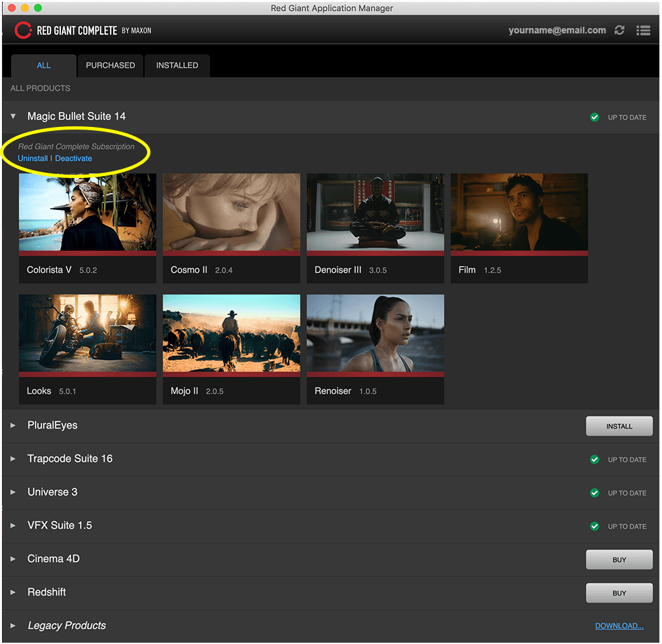The height and width of the screenshot is (644, 662).
Task: Select the Mojo II thumbnail
Action: pos(232,333)
